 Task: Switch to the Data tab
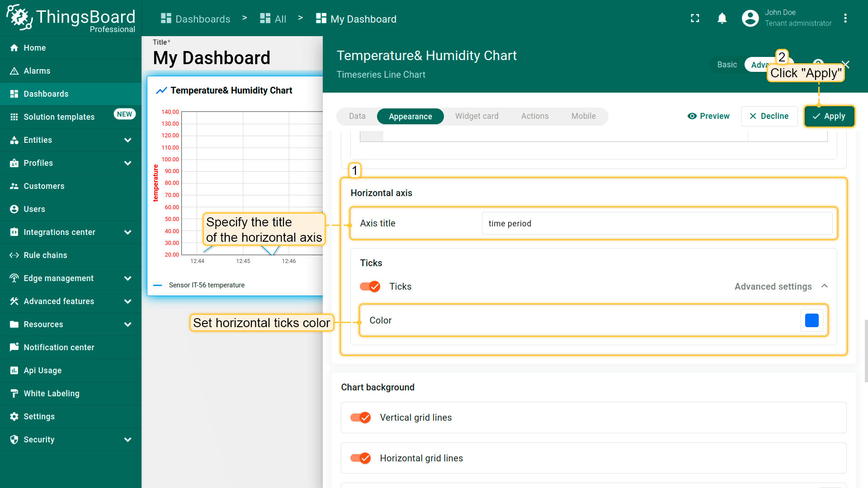(x=357, y=116)
